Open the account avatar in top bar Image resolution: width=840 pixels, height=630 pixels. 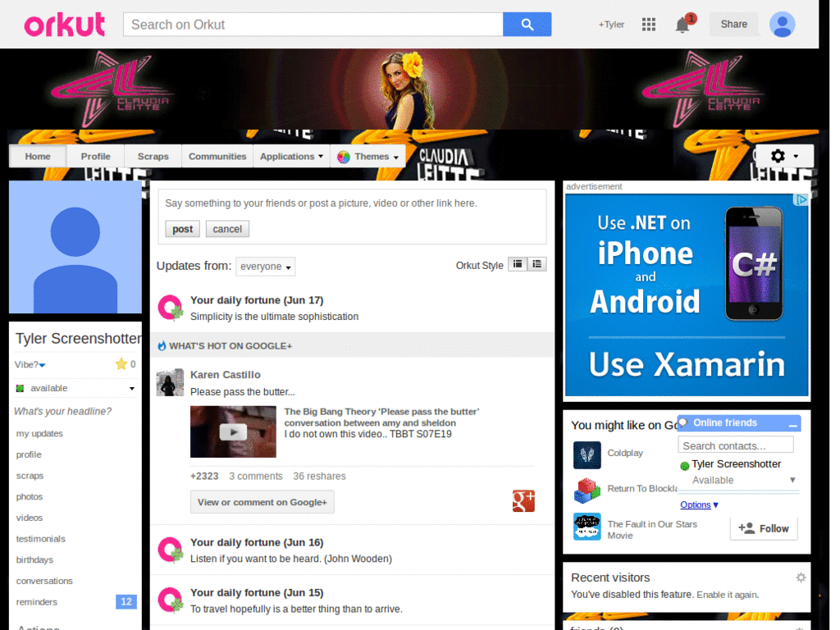[x=782, y=24]
